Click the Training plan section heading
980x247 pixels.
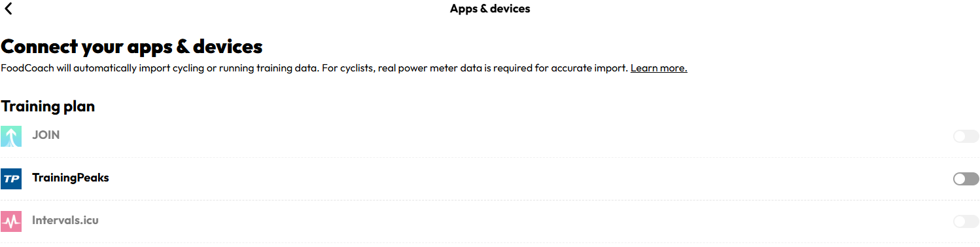coord(48,106)
